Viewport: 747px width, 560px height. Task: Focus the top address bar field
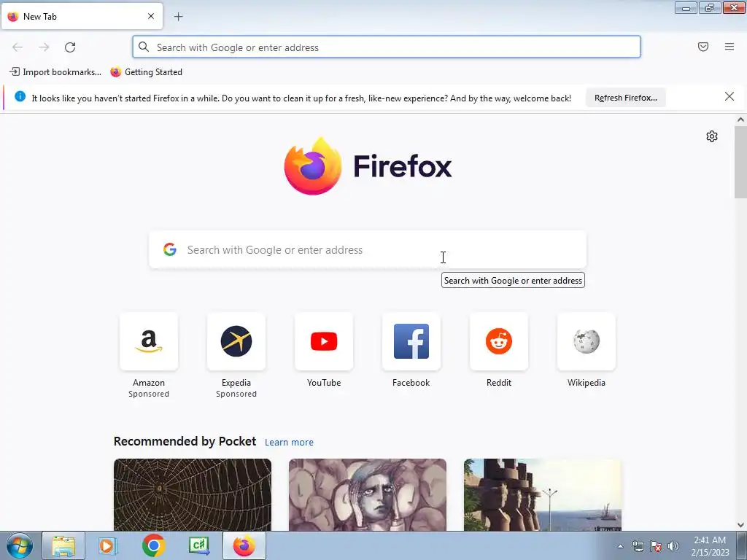pos(387,47)
